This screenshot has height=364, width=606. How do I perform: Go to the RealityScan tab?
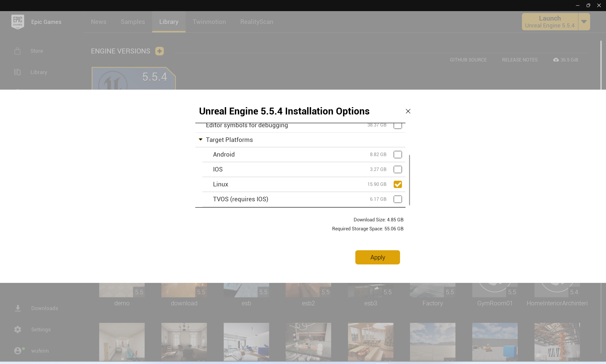(x=257, y=22)
